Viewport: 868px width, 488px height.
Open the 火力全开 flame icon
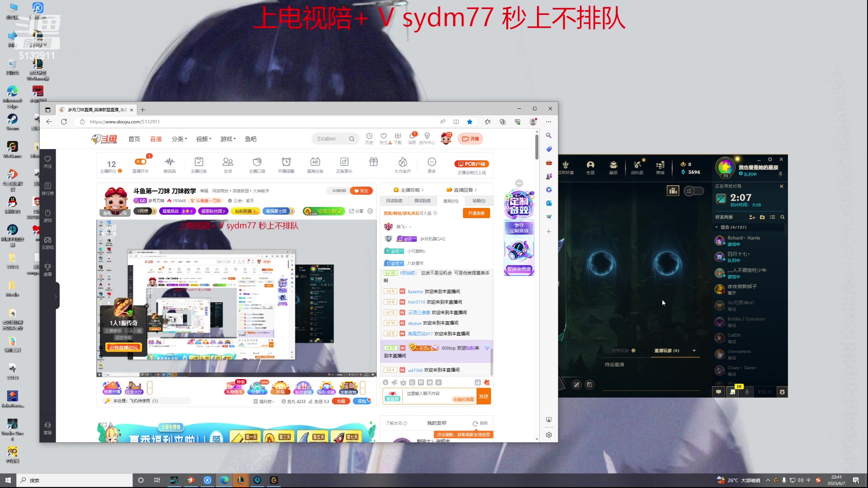pos(402,164)
